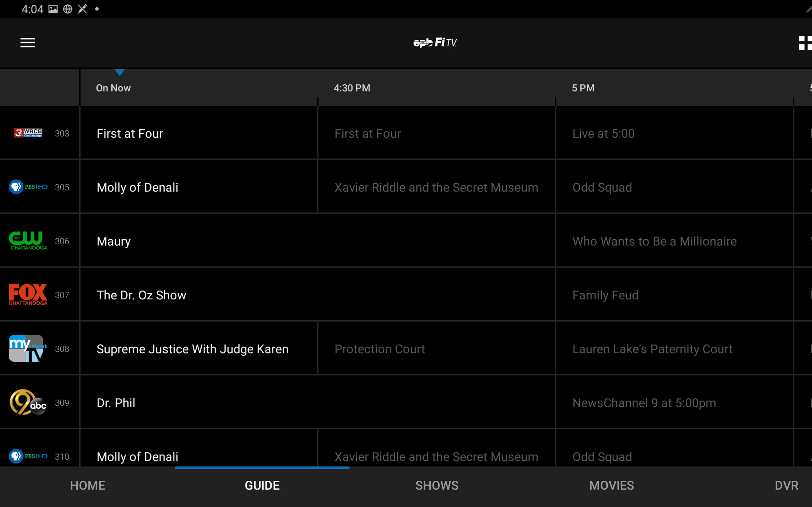This screenshot has height=507, width=812.
Task: Click the ABC Channel 9 logo
Action: [x=28, y=402]
